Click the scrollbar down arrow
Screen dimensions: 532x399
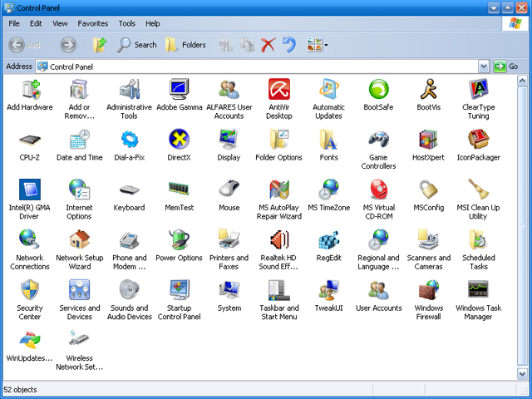coord(522,374)
